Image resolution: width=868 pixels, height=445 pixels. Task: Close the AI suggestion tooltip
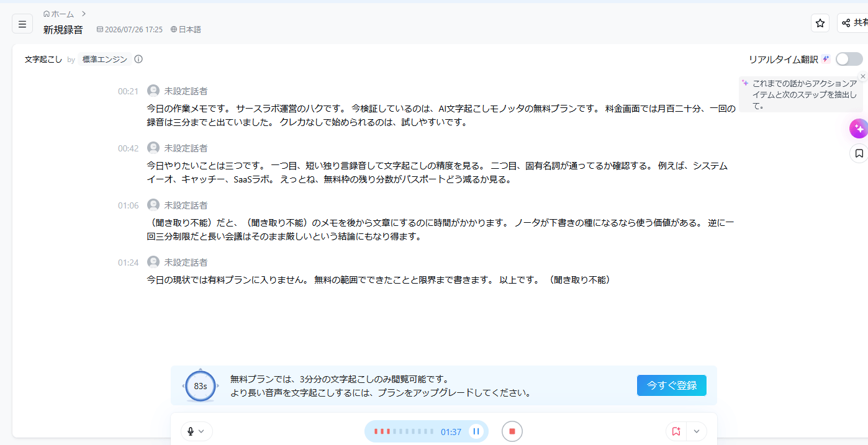862,76
